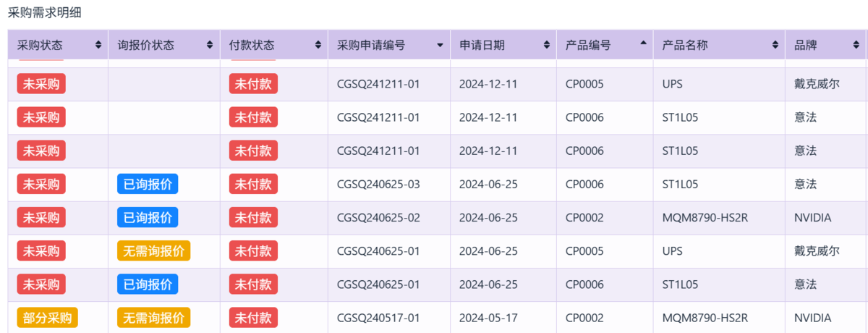Image resolution: width=868 pixels, height=333 pixels.
Task: Sort by 产品名称 using its sort arrows
Action: click(775, 45)
